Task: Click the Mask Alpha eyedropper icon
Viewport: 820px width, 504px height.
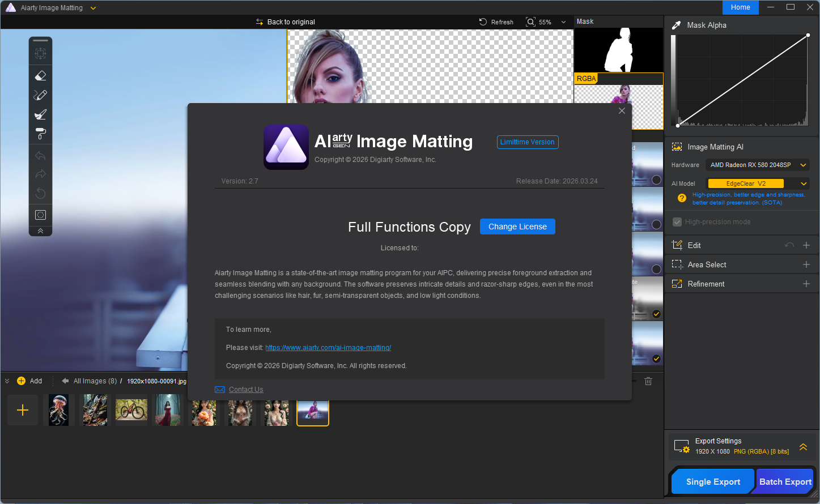Action: click(676, 25)
